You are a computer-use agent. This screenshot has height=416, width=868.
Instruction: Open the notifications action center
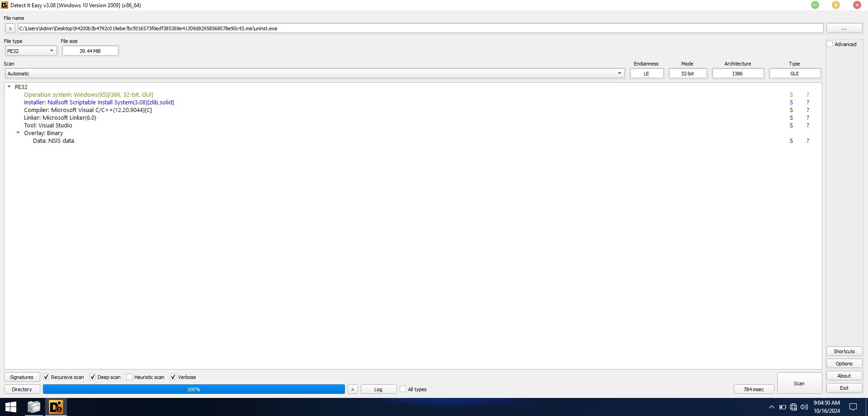[x=853, y=407]
